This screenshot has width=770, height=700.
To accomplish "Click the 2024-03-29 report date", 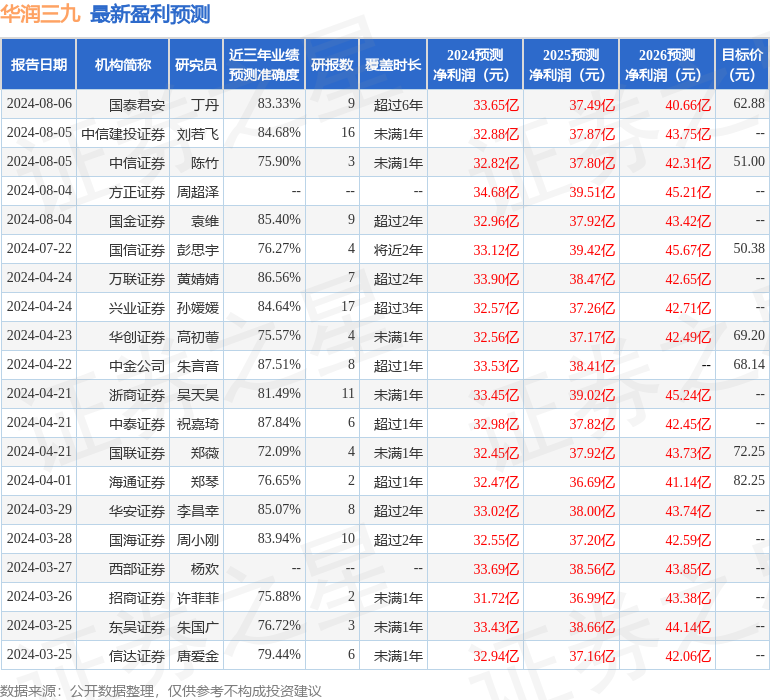I will pos(39,509).
